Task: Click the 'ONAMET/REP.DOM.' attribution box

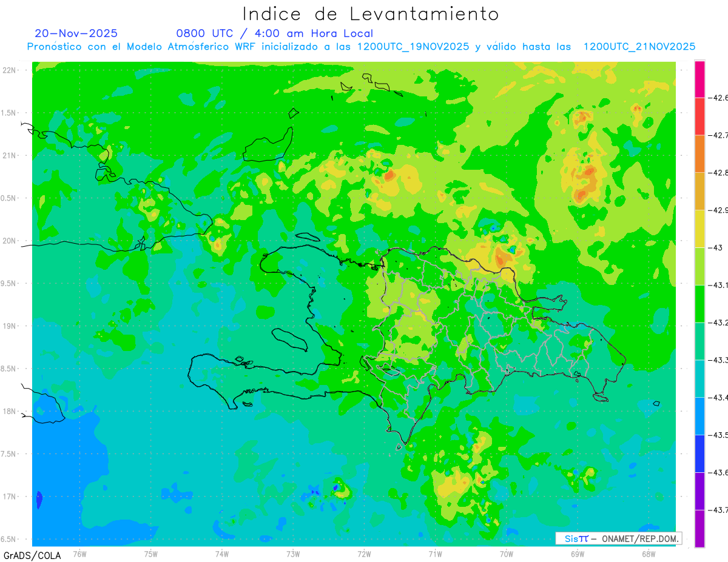Action: [619, 538]
